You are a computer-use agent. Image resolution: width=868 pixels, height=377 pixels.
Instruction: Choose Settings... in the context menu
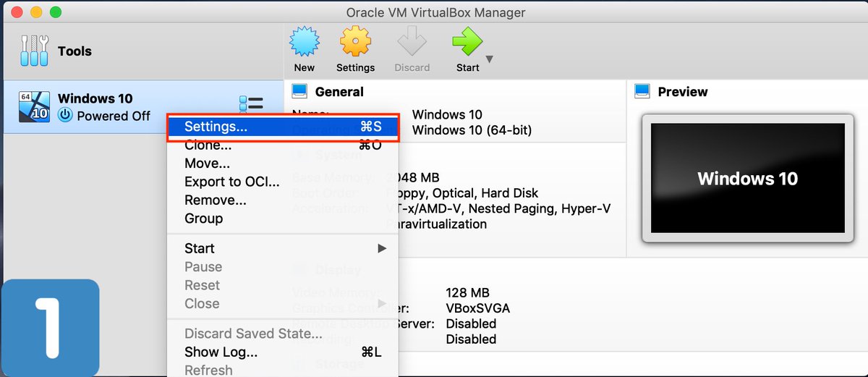click(282, 127)
